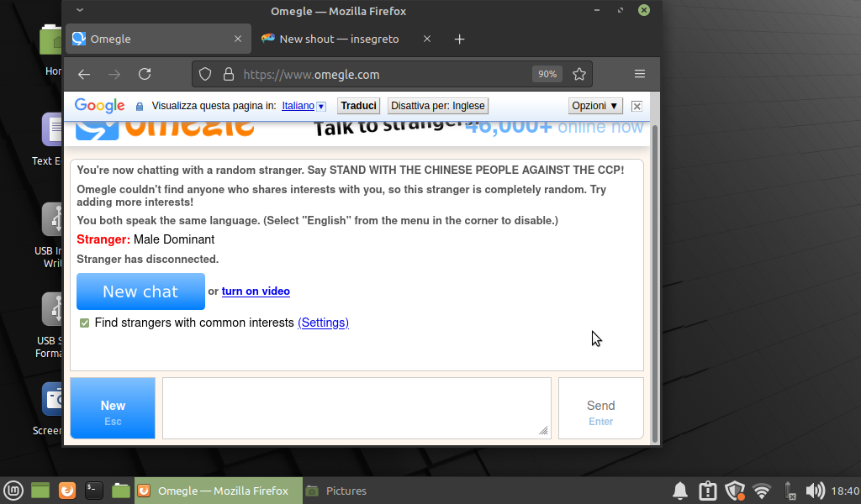Click the battery/power tray icon

pyautogui.click(x=789, y=491)
